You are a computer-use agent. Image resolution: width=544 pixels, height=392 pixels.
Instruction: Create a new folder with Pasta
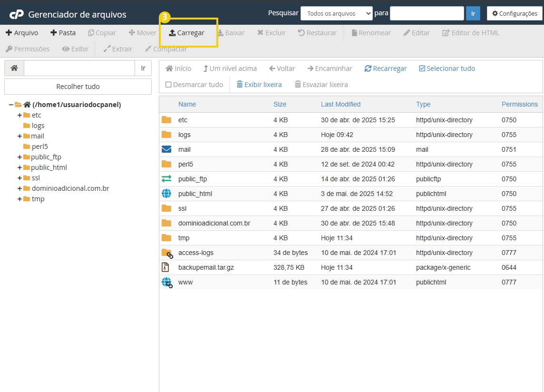(63, 33)
